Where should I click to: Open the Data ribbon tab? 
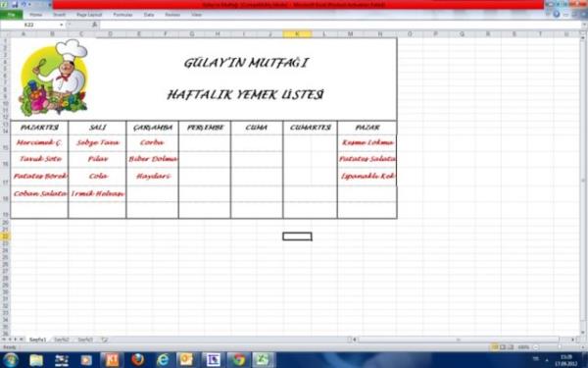(x=149, y=15)
